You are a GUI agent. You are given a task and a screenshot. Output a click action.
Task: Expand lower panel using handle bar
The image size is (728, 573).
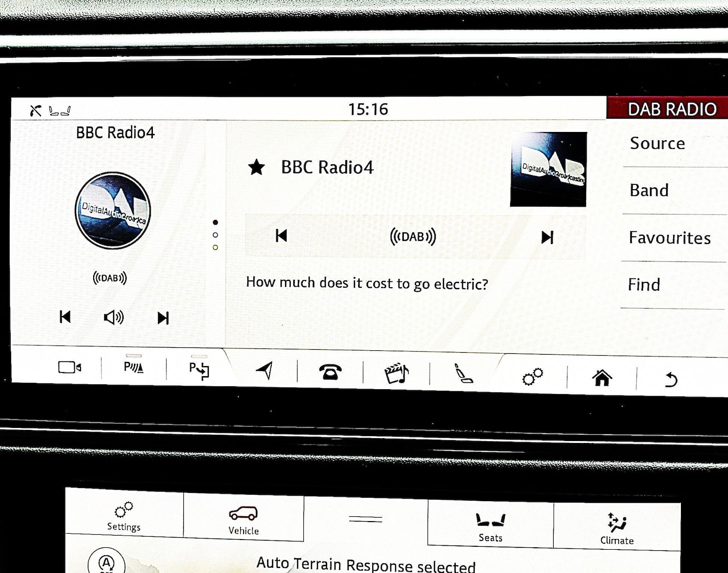(x=365, y=519)
